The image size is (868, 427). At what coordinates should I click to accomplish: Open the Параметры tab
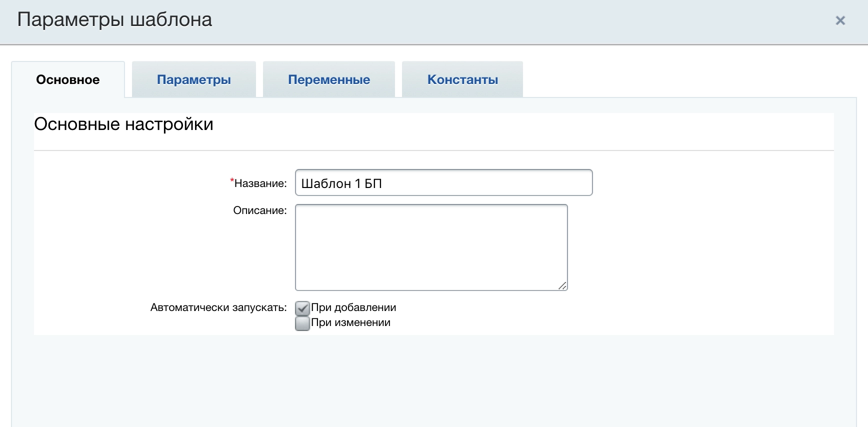coord(194,80)
